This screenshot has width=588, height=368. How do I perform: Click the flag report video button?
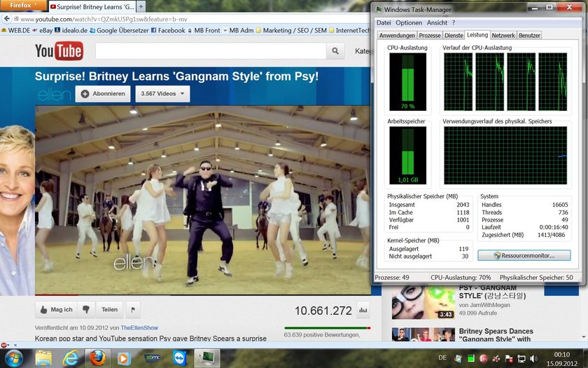(133, 309)
